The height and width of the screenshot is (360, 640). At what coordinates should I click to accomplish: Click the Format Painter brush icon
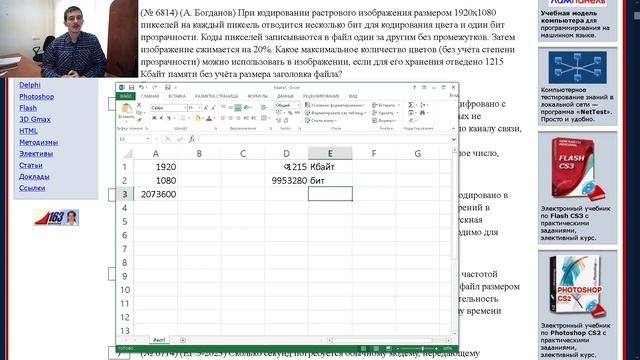(140, 120)
